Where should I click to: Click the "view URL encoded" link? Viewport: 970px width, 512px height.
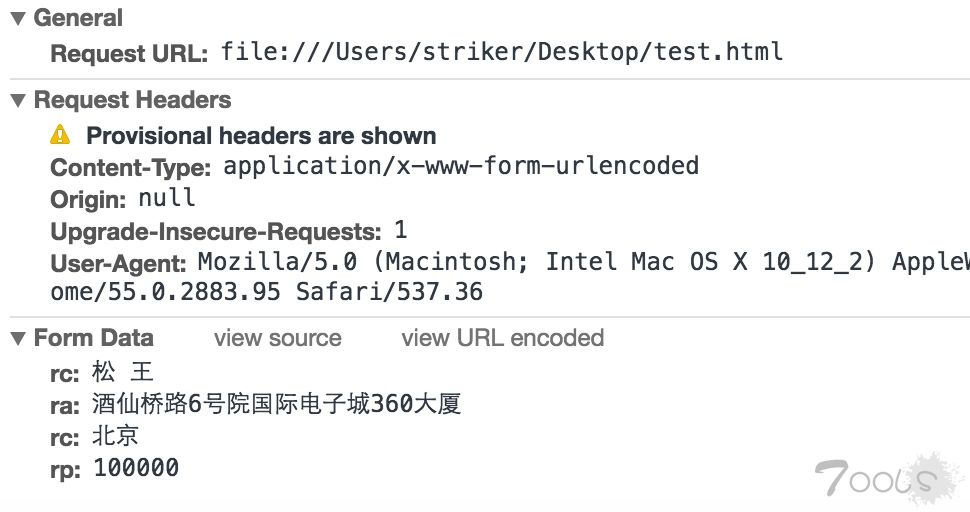pos(502,338)
